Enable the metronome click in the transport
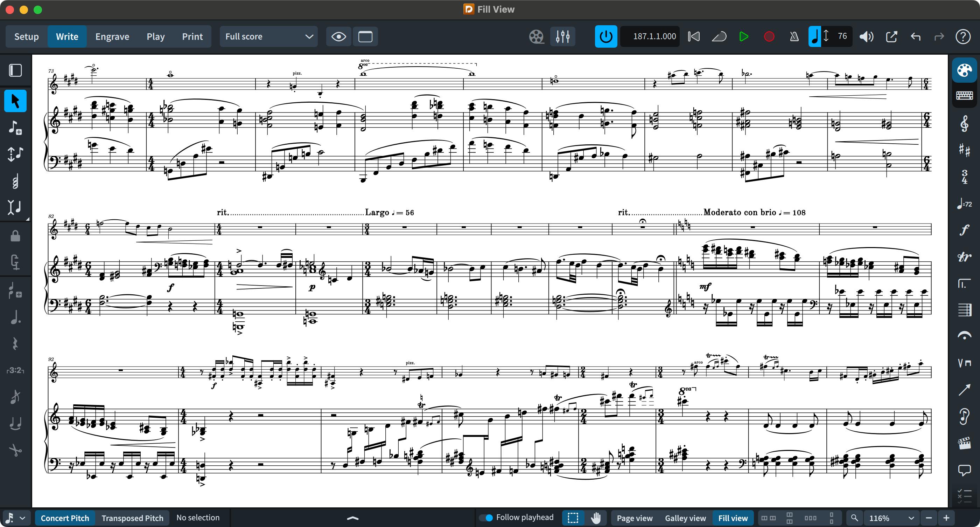 794,36
